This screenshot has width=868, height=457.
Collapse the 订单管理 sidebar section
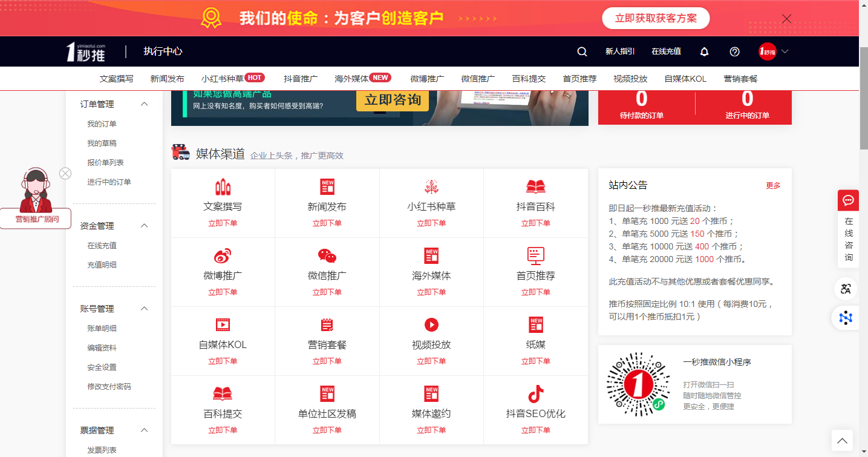(x=144, y=104)
